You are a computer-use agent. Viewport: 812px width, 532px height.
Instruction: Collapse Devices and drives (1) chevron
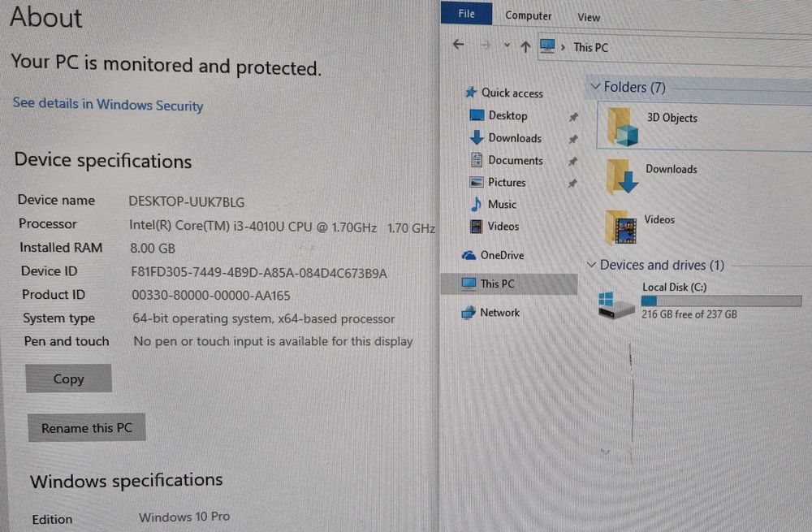591,265
